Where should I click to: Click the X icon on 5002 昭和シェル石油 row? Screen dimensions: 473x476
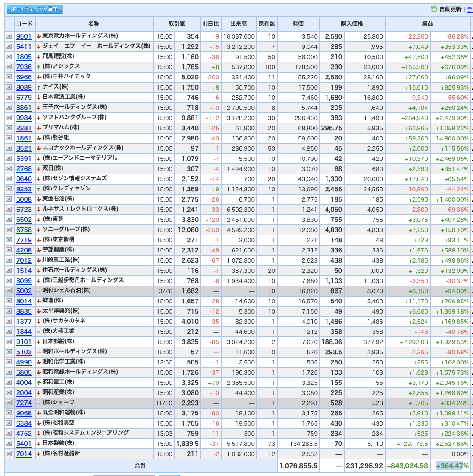(9, 291)
